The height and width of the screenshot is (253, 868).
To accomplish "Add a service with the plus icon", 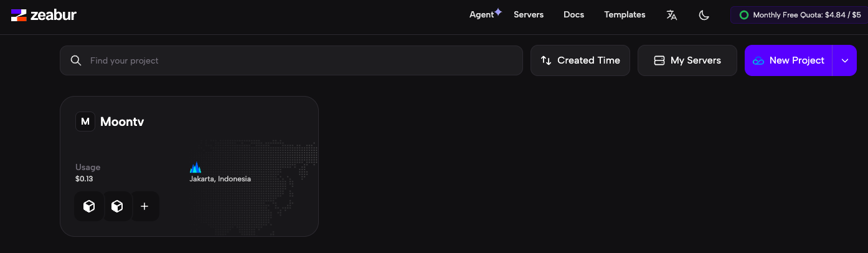I will [144, 206].
